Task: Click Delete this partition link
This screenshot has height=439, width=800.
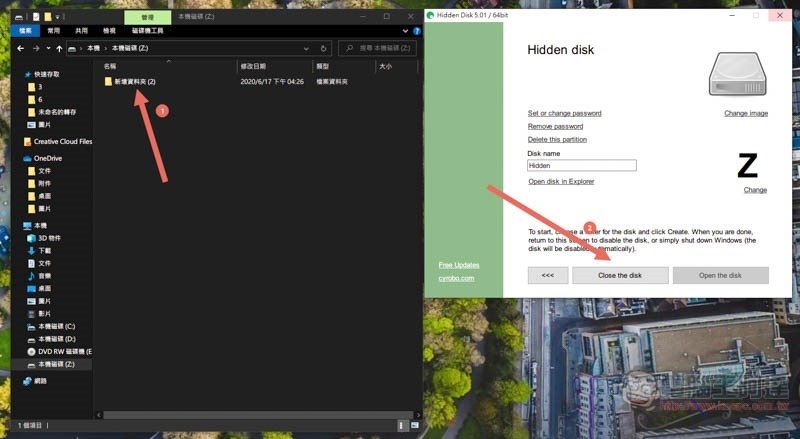Action: pyautogui.click(x=557, y=139)
